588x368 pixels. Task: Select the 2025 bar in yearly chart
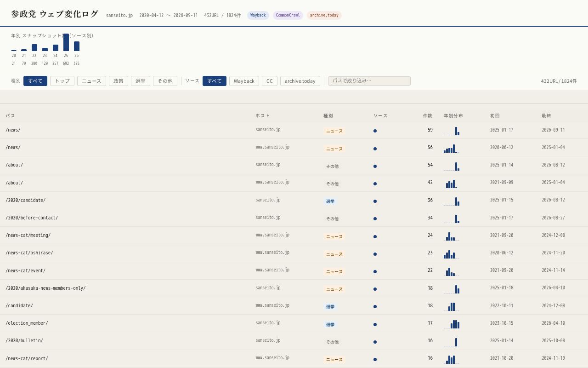click(66, 42)
